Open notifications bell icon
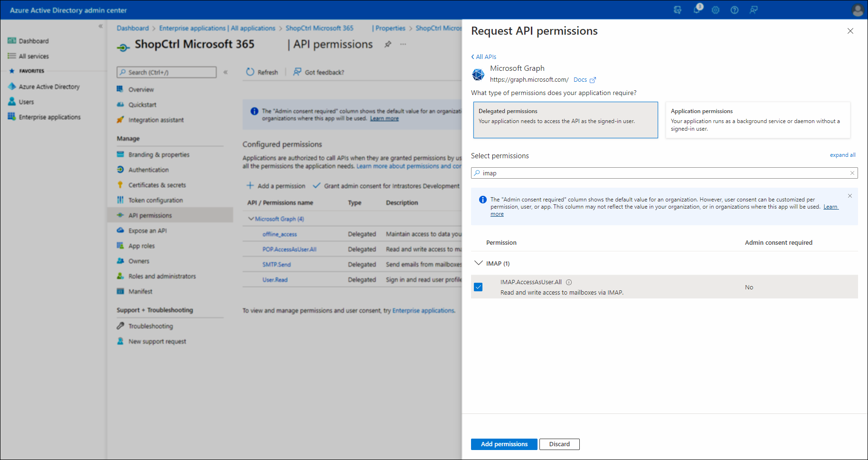This screenshot has height=460, width=868. pyautogui.click(x=697, y=10)
